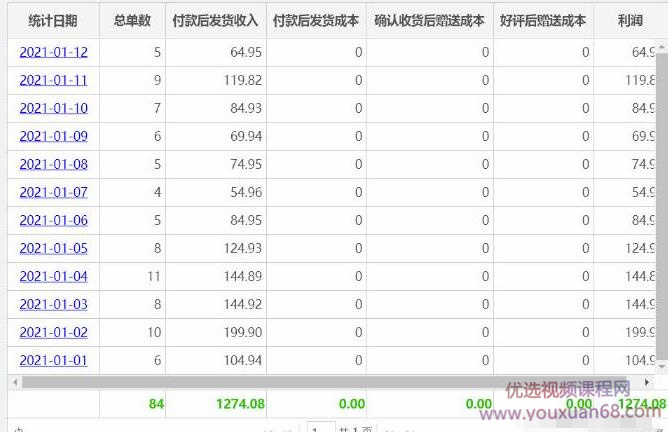Screen dimensions: 668x432
Task: Select the 确认收货后赠送成本 column header
Action: [x=429, y=20]
